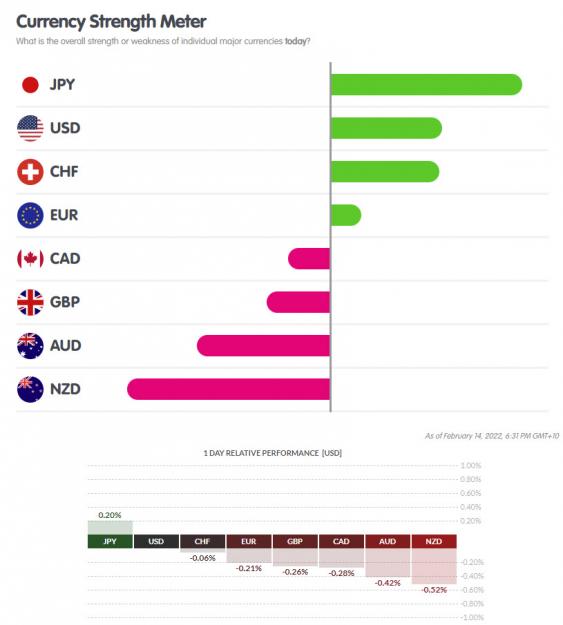Click the NZD tab in performance chart
The height and width of the screenshot is (625, 563).
click(x=434, y=541)
